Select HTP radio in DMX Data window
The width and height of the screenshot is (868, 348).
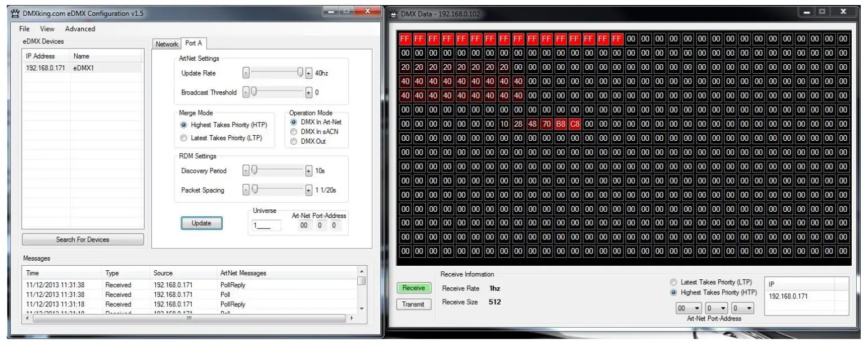click(713, 293)
